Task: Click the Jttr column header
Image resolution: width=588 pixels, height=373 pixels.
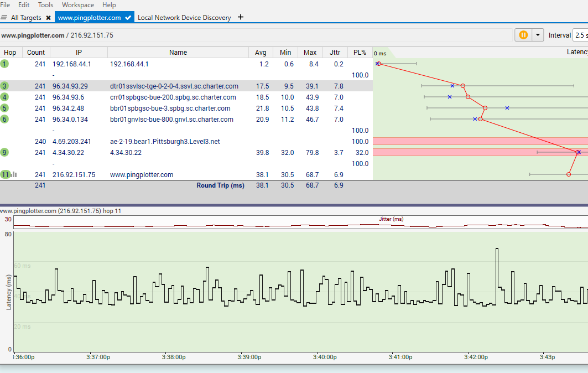Action: (335, 53)
